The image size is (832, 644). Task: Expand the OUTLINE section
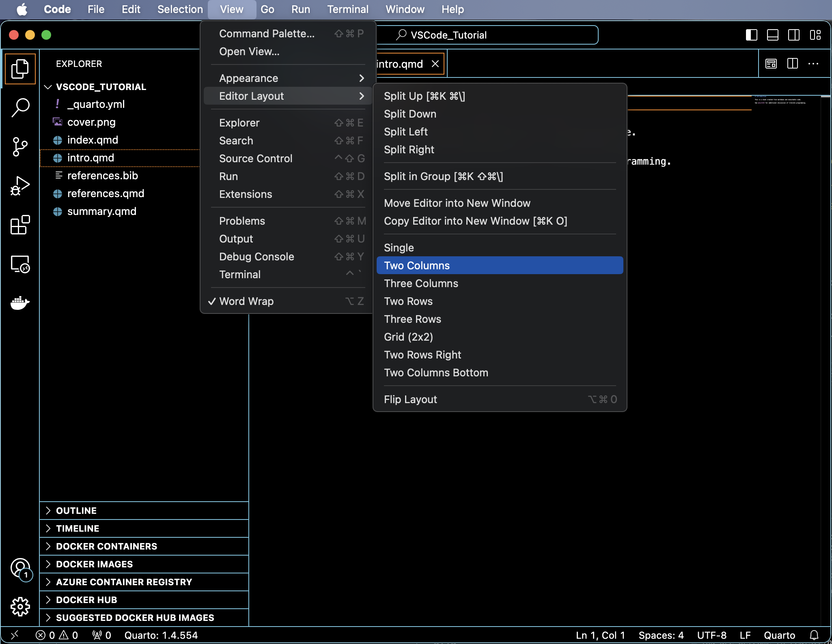(x=144, y=511)
